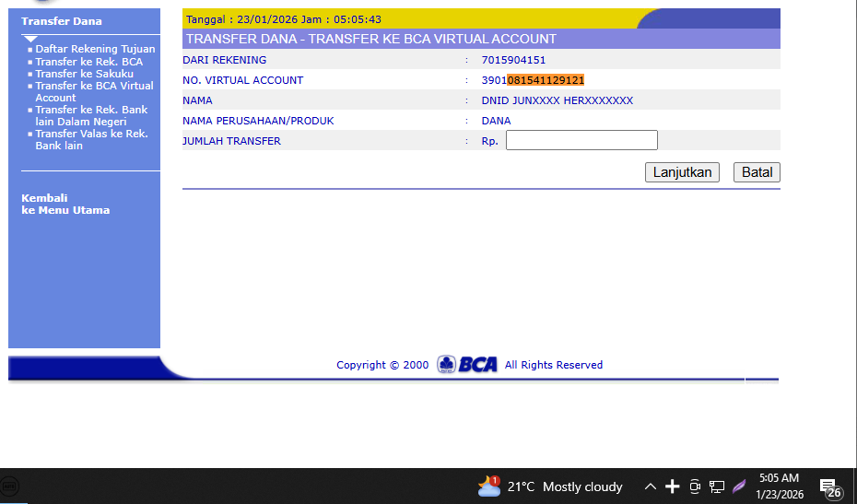Screen dimensions: 857x504
Task: Click the Jumlah Transfer amount field
Action: tap(581, 140)
